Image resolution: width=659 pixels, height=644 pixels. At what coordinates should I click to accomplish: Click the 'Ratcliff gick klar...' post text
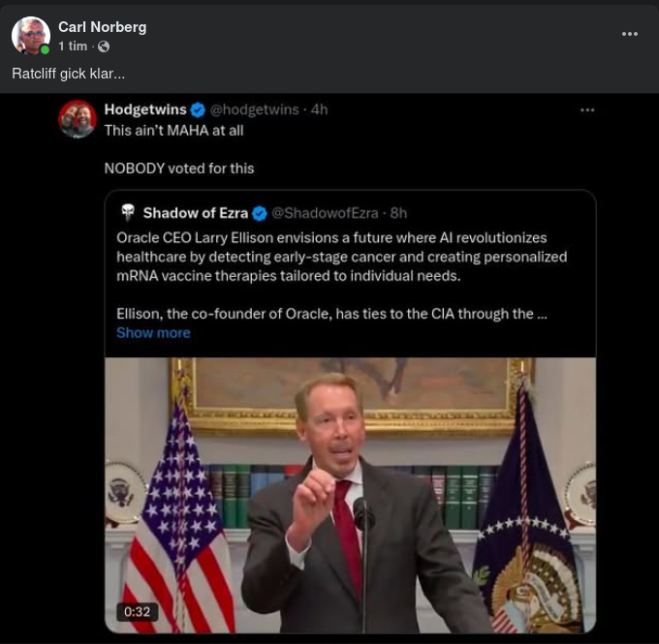[x=68, y=74]
